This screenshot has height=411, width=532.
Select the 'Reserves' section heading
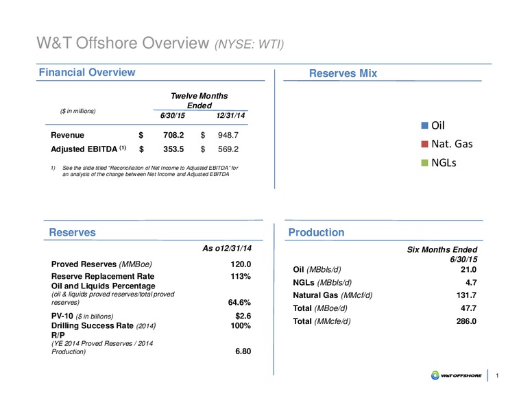[72, 232]
